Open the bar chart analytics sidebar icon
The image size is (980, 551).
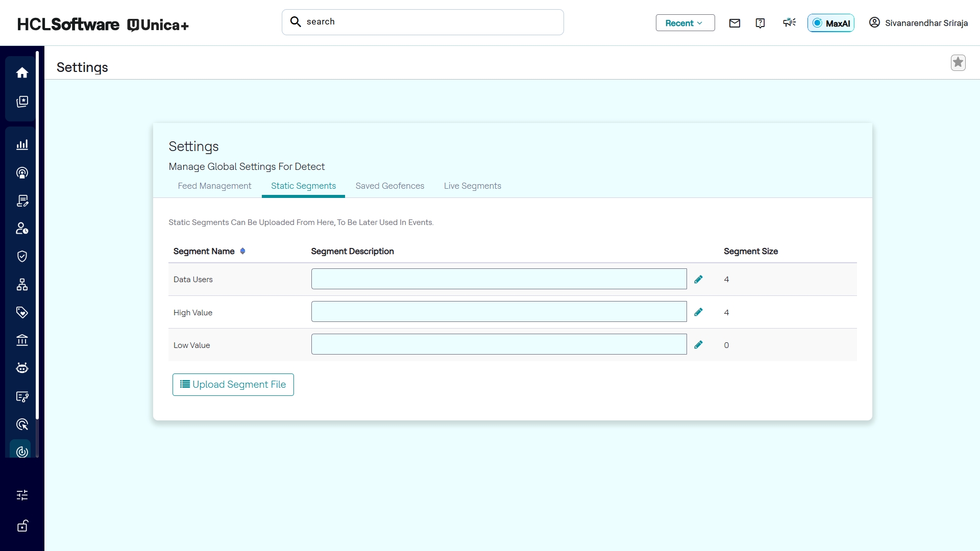pyautogui.click(x=22, y=145)
